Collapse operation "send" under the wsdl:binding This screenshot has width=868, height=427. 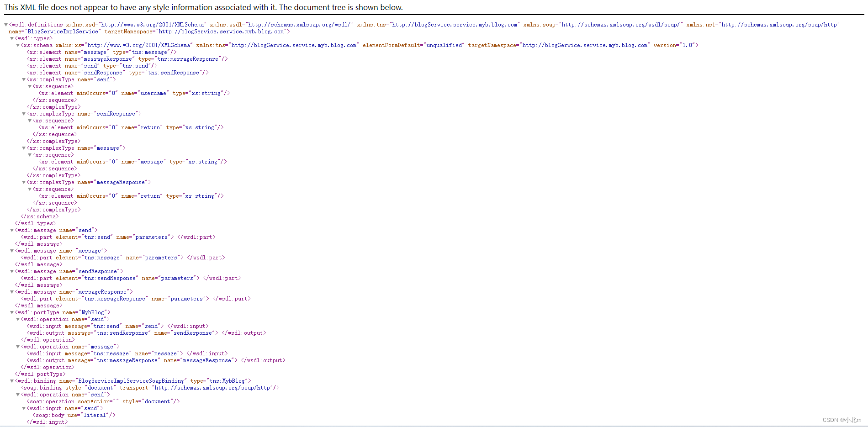click(x=18, y=395)
